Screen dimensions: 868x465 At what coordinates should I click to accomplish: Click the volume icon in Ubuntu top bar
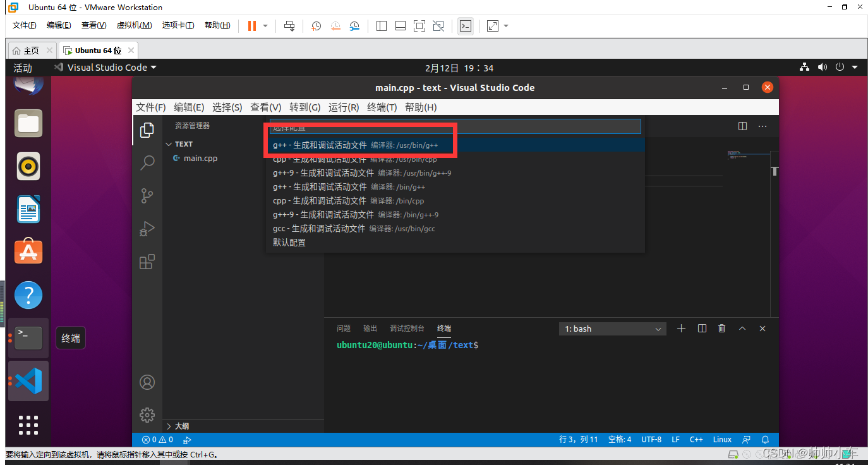click(822, 67)
